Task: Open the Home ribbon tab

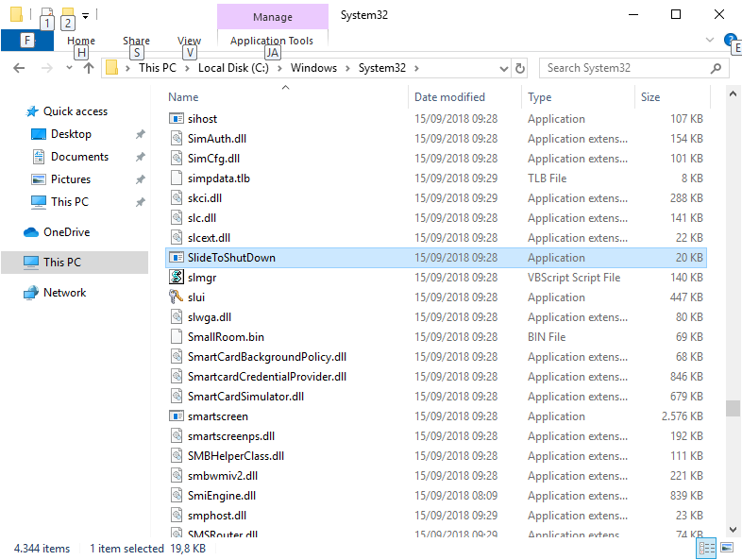Action: [81, 41]
